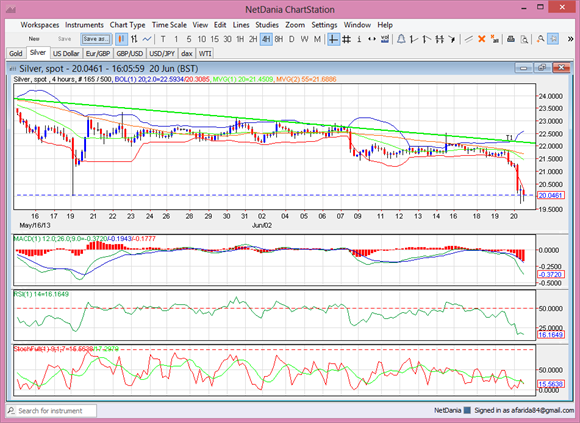Switch to the USD/JPY tab
Viewport: 580px width, 423px height.
pyautogui.click(x=162, y=53)
